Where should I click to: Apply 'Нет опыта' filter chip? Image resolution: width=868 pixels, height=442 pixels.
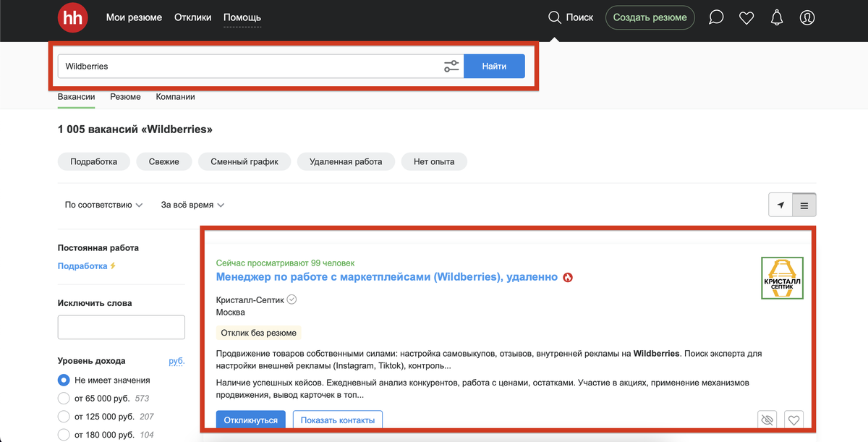coord(434,161)
